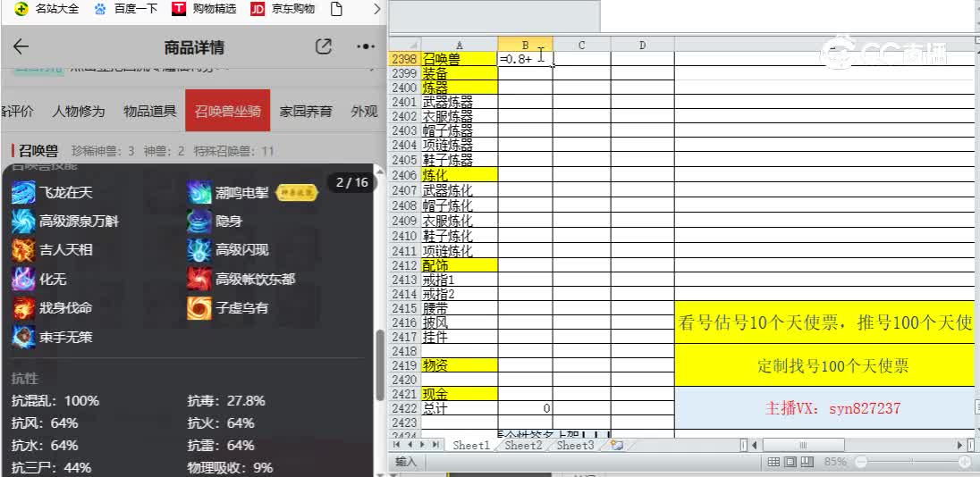Switch to Page Layout view in Excel status bar

tap(790, 462)
